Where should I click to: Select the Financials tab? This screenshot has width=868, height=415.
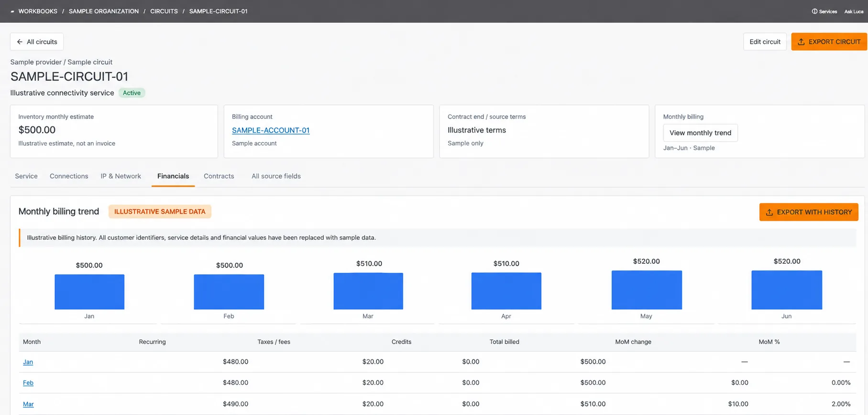[x=173, y=176]
